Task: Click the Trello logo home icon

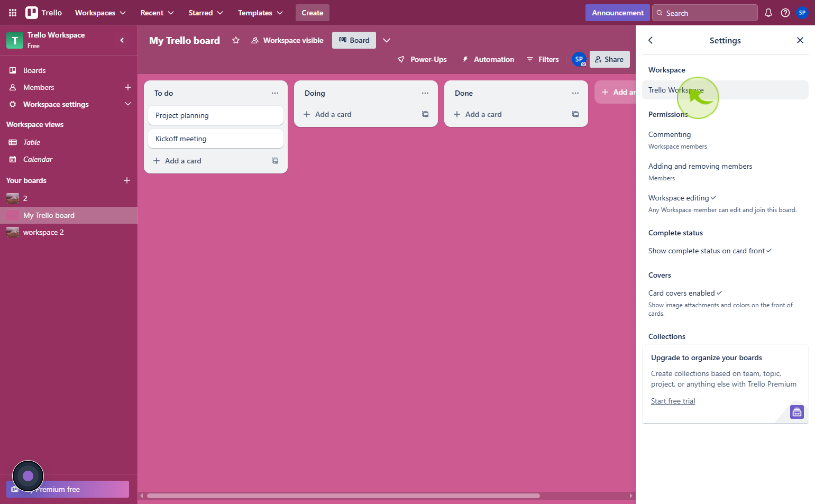Action: [44, 13]
